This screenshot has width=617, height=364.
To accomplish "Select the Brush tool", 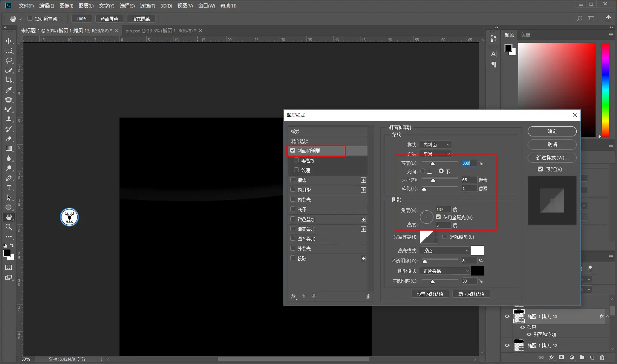I will [x=9, y=109].
